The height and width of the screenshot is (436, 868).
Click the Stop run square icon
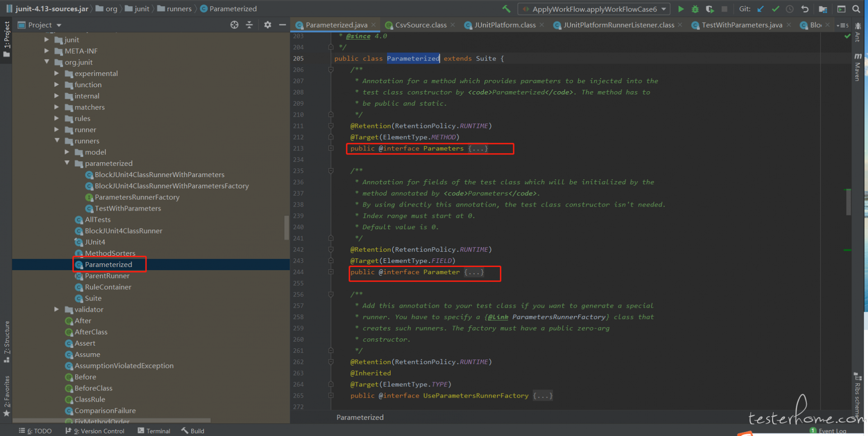point(724,9)
